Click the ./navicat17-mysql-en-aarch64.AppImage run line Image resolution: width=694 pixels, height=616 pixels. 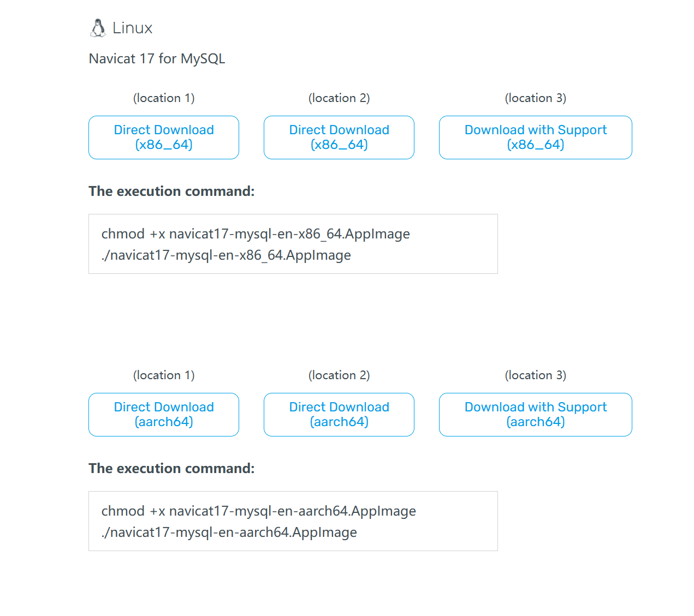[x=229, y=533]
